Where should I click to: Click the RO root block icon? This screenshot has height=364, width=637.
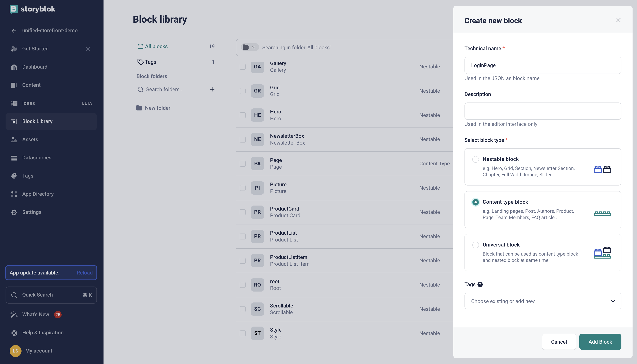[x=257, y=285]
